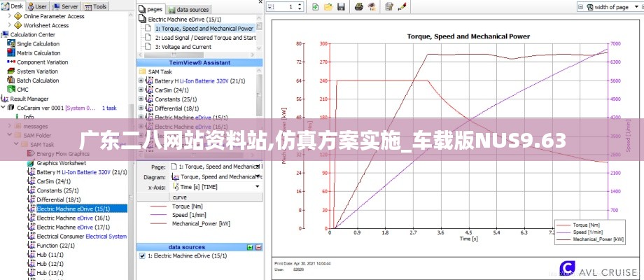Click the System Variation layered icon
Image resolution: width=644 pixels, height=280 pixels.
click(x=11, y=71)
